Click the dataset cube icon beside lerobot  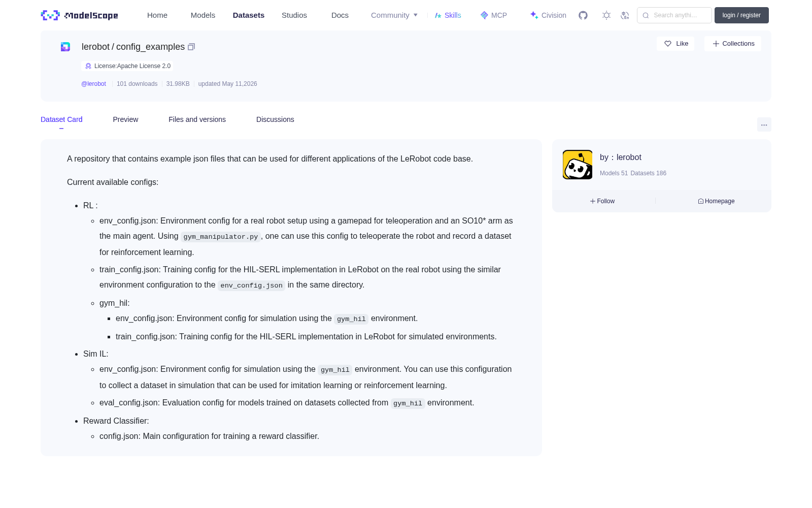[x=65, y=47]
